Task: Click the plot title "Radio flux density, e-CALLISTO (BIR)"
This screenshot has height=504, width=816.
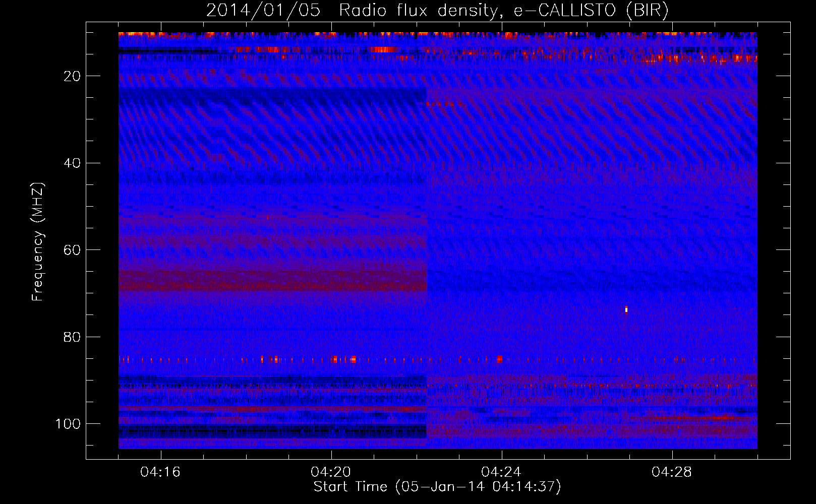Action: (503, 10)
